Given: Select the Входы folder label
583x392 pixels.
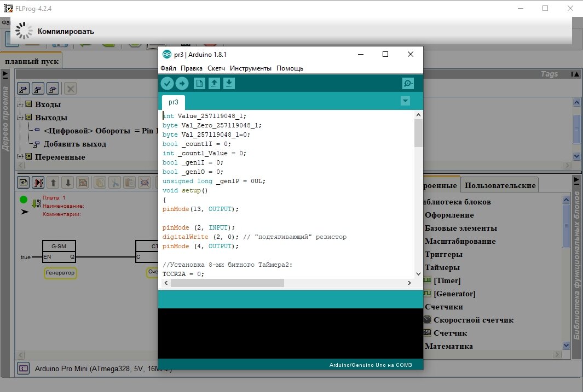Looking at the screenshot, I should click(48, 104).
